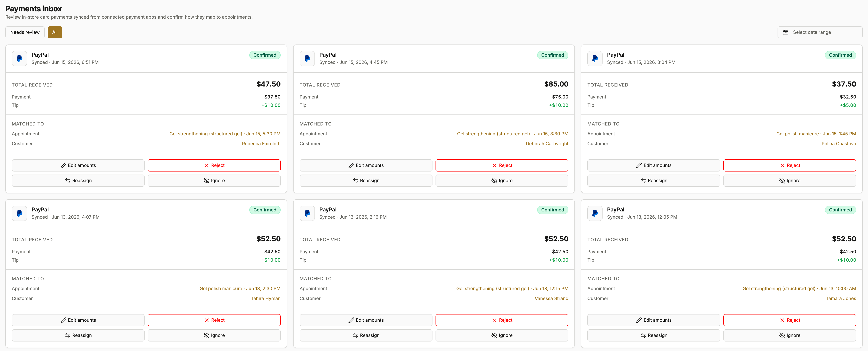Open appointment Gel strengthening Jun 15, 3:30 PM
The height and width of the screenshot is (351, 868).
coord(512,134)
